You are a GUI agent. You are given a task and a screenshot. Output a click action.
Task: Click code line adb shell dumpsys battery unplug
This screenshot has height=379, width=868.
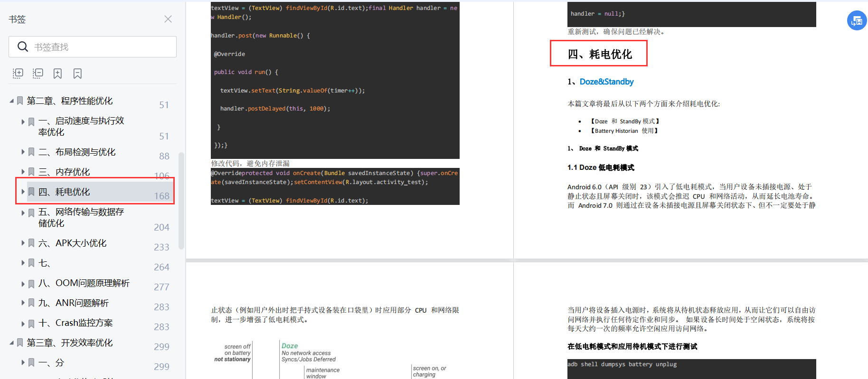coord(622,364)
